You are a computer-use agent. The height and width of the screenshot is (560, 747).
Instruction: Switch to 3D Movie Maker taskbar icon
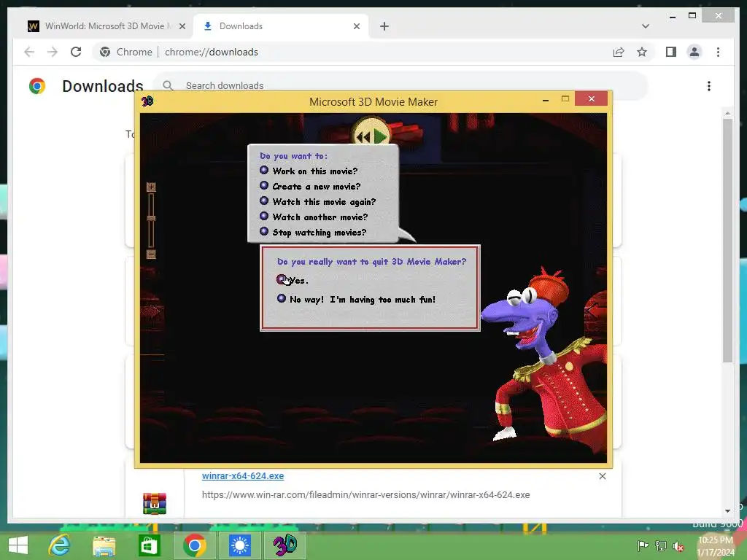[x=285, y=545]
